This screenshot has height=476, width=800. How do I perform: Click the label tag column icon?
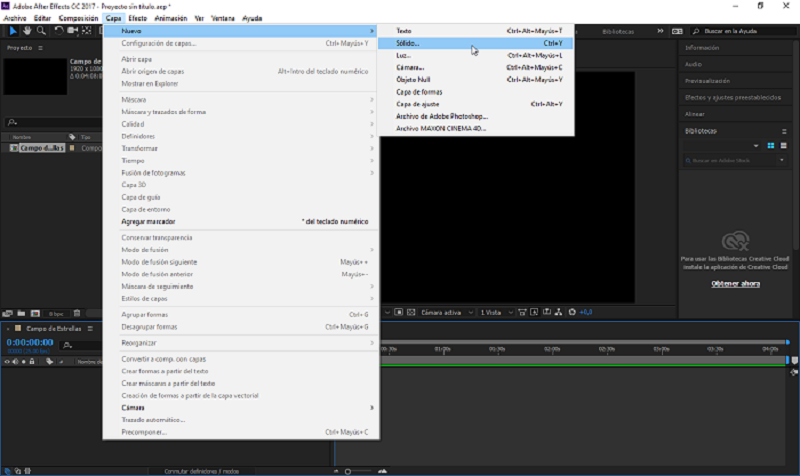pyautogui.click(x=72, y=137)
